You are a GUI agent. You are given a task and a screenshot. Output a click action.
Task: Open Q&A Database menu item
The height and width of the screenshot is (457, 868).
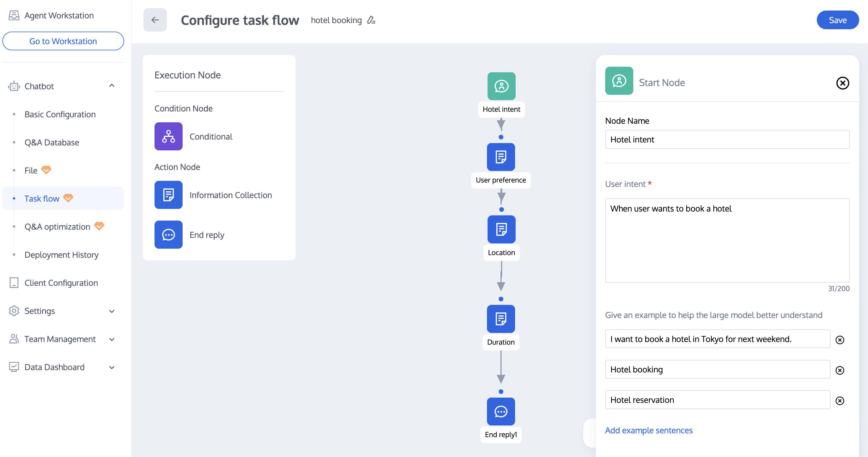(52, 142)
